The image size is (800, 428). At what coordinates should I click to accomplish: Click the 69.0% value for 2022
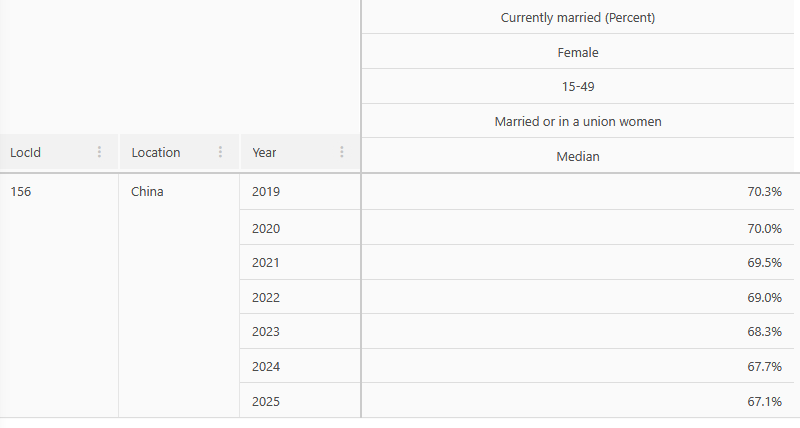click(x=578, y=297)
